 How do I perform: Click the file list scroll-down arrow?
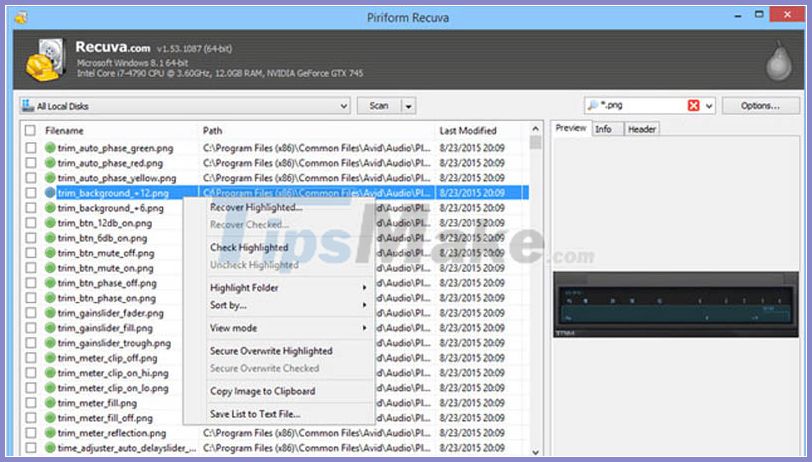pyautogui.click(x=535, y=452)
